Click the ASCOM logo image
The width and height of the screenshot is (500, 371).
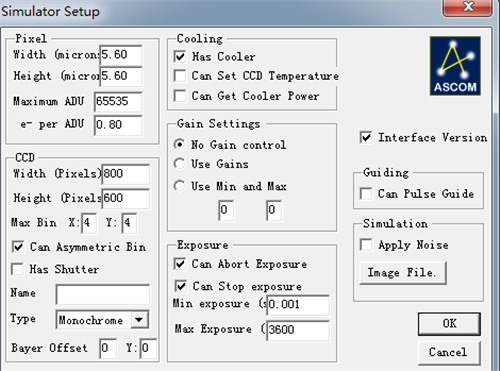[x=455, y=66]
